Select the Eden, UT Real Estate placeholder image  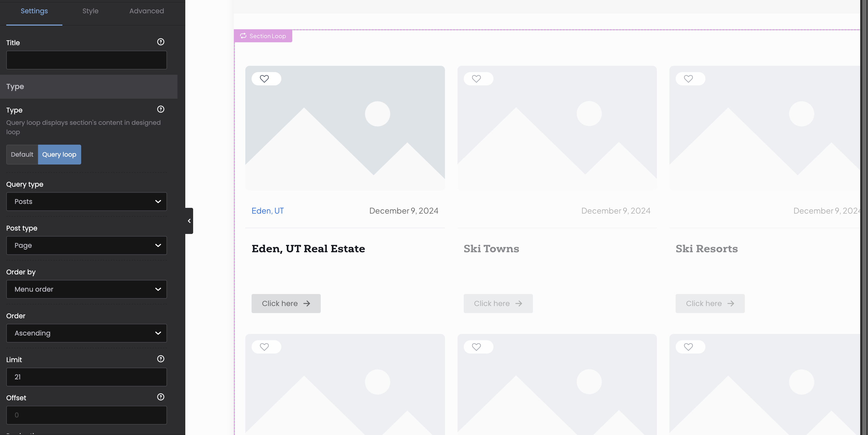[x=345, y=128]
